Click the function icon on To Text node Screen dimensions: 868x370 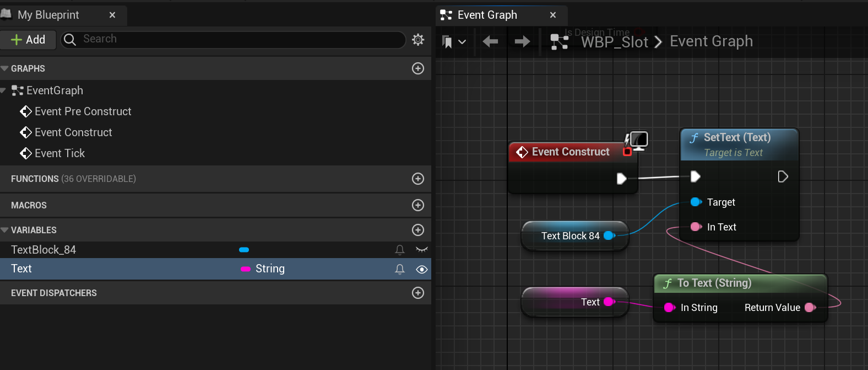pos(668,283)
